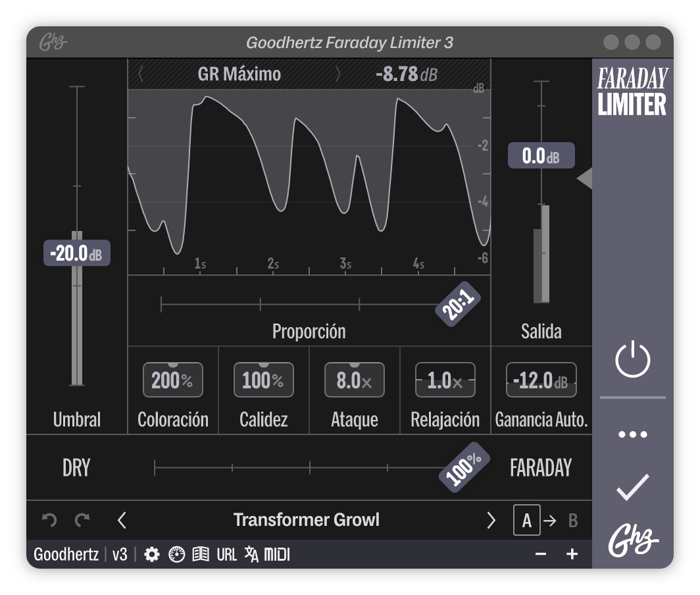Open the Transformer Growl preset name
The width and height of the screenshot is (700, 595).
coord(307,520)
